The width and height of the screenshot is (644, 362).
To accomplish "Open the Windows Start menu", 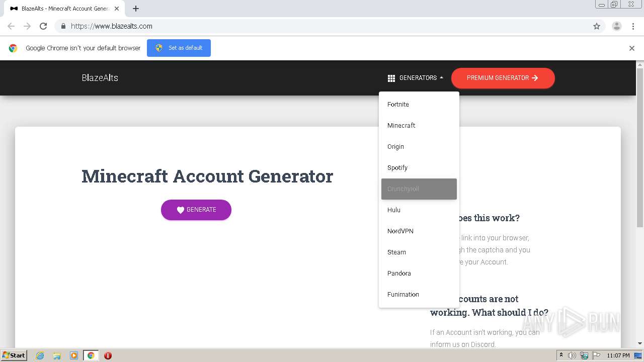I will click(x=14, y=355).
